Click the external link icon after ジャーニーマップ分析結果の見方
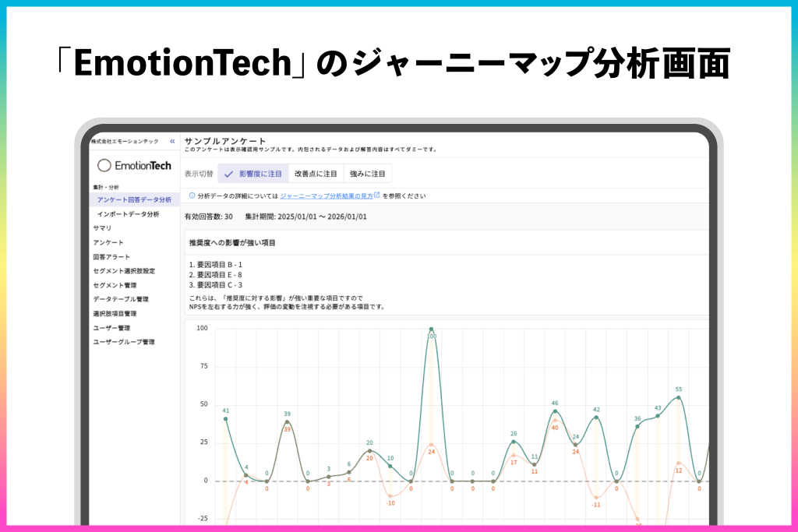The height and width of the screenshot is (532, 798). (377, 196)
